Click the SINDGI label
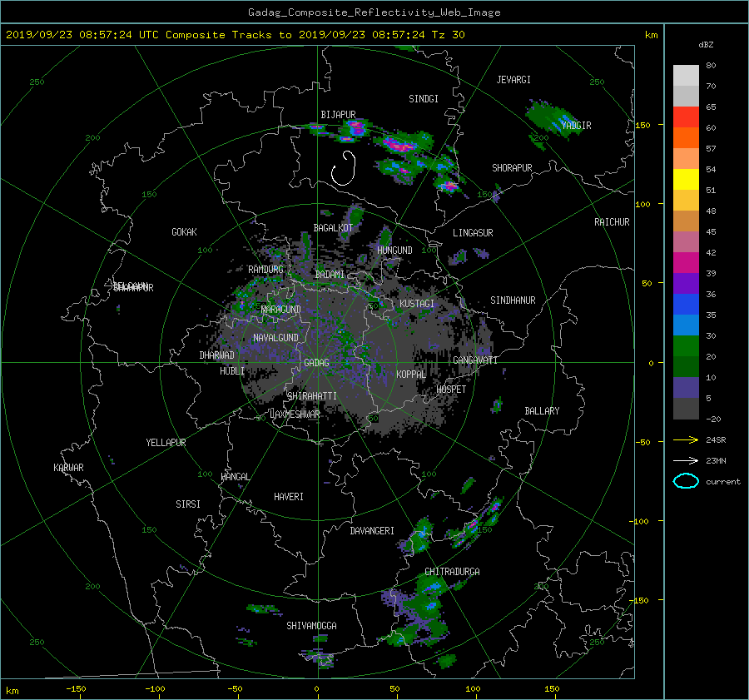749x700 pixels. 424,99
